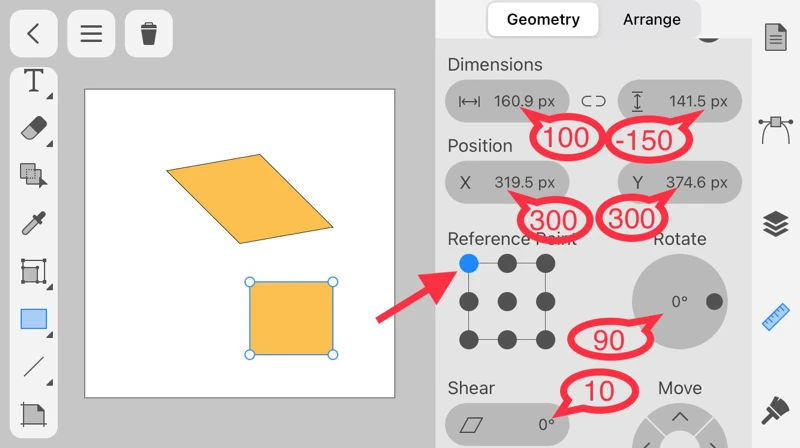Viewport: 800px width, 448px height.
Task: Select top-left reference point
Action: point(469,264)
